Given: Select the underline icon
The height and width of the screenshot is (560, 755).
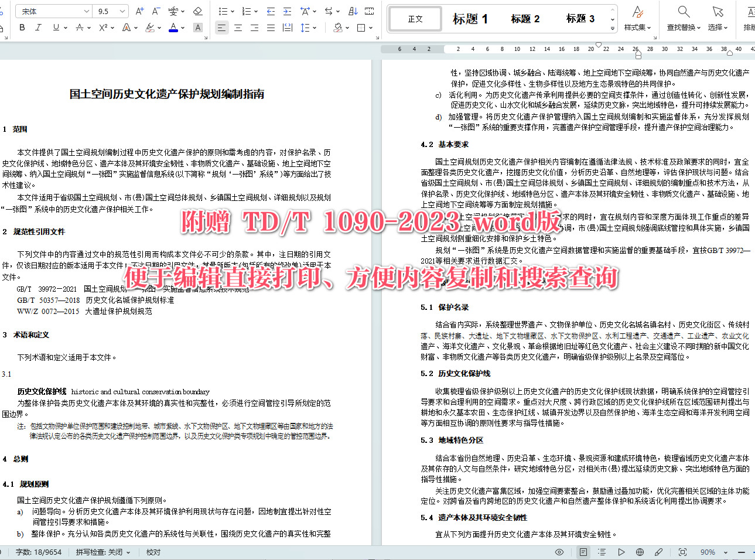Looking at the screenshot, I should 56,28.
